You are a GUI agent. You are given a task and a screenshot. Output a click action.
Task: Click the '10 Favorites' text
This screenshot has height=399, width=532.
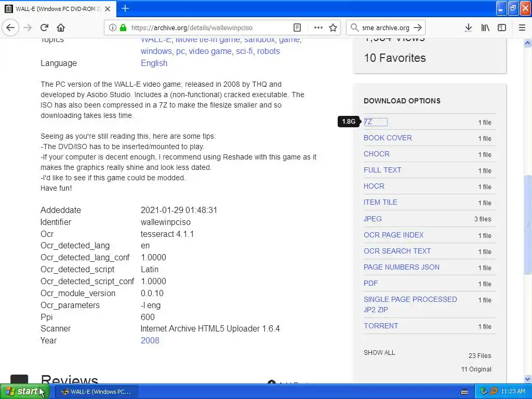pos(395,58)
